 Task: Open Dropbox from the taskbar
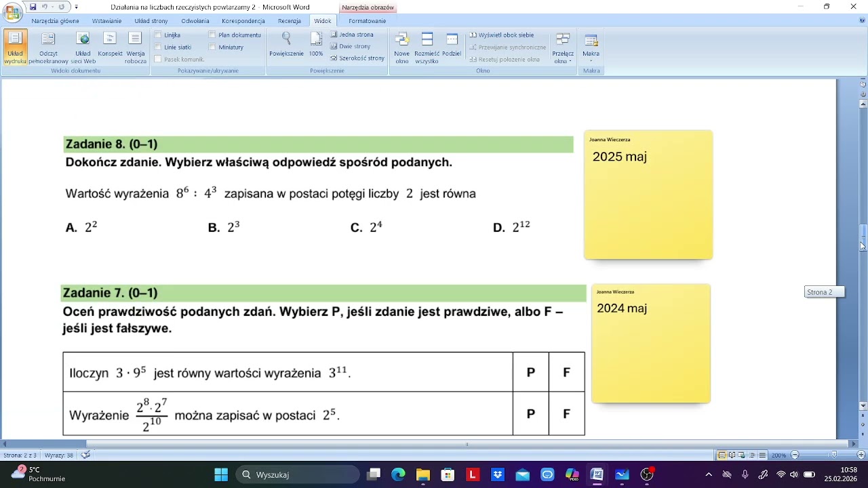(x=497, y=474)
